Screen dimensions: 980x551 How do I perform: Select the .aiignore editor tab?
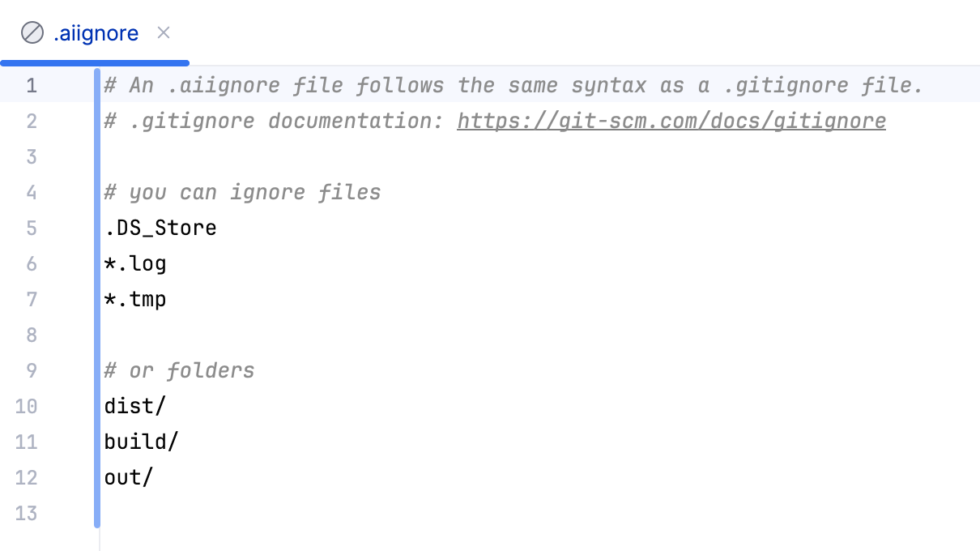click(x=96, y=32)
